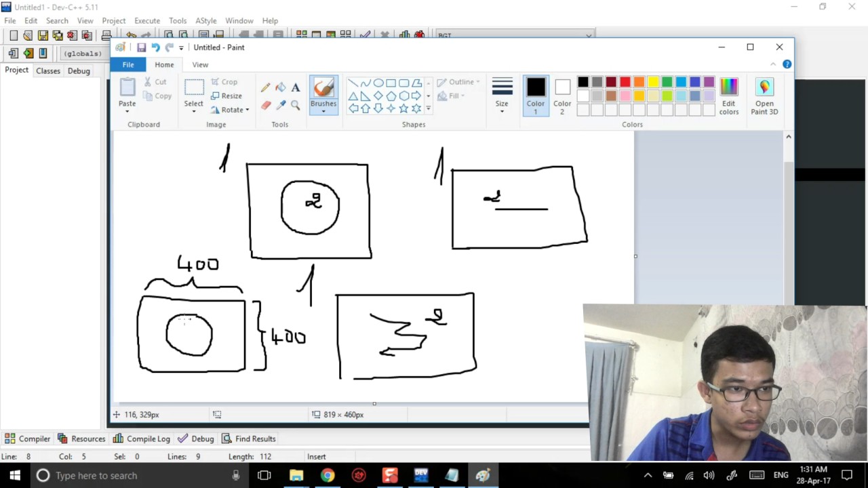Image resolution: width=868 pixels, height=488 pixels.
Task: Open the Compile Log tab
Action: [142, 439]
